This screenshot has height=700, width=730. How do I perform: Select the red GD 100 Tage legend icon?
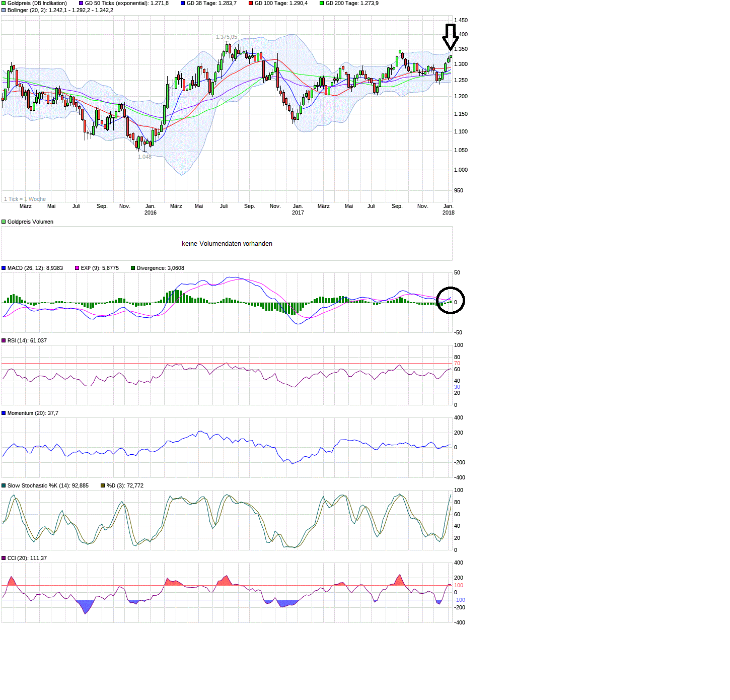(250, 3)
